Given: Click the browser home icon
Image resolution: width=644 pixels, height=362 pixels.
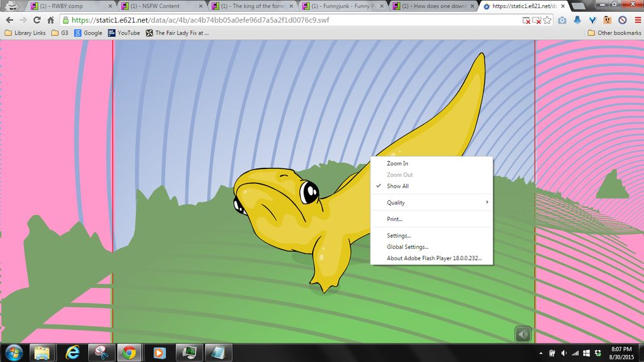Looking at the screenshot, I should (51, 20).
